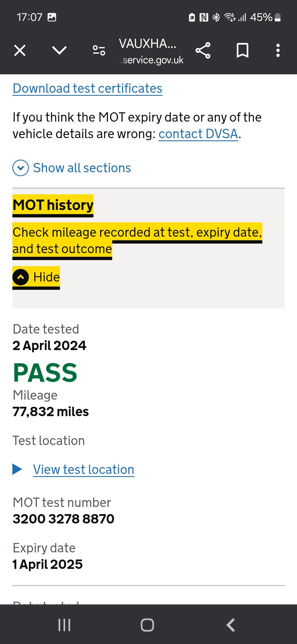The height and width of the screenshot is (644, 297).
Task: Tap the blue triangle beside View test location
Action: pyautogui.click(x=17, y=469)
